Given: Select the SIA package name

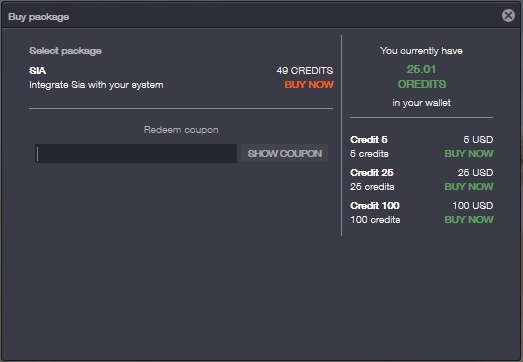Looking at the screenshot, I should coord(37,71).
